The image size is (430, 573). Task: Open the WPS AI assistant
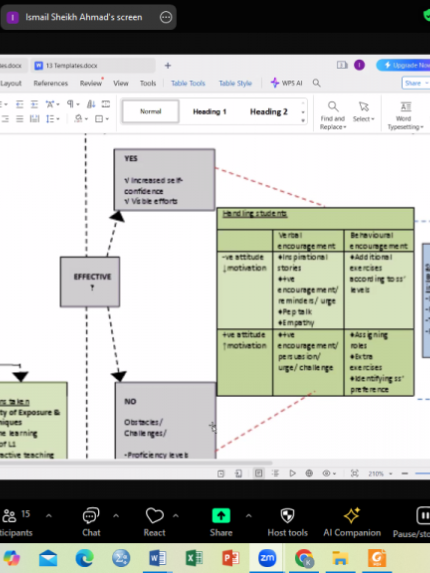[x=287, y=83]
